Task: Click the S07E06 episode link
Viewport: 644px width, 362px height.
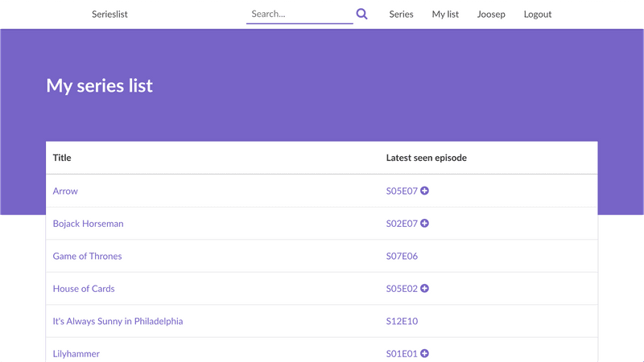Action: [402, 256]
